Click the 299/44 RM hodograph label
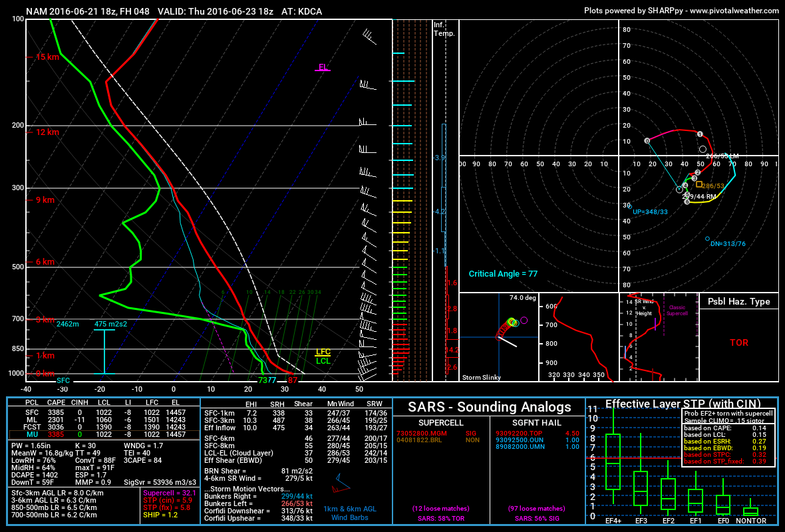Image resolution: width=785 pixels, height=532 pixels. click(699, 197)
